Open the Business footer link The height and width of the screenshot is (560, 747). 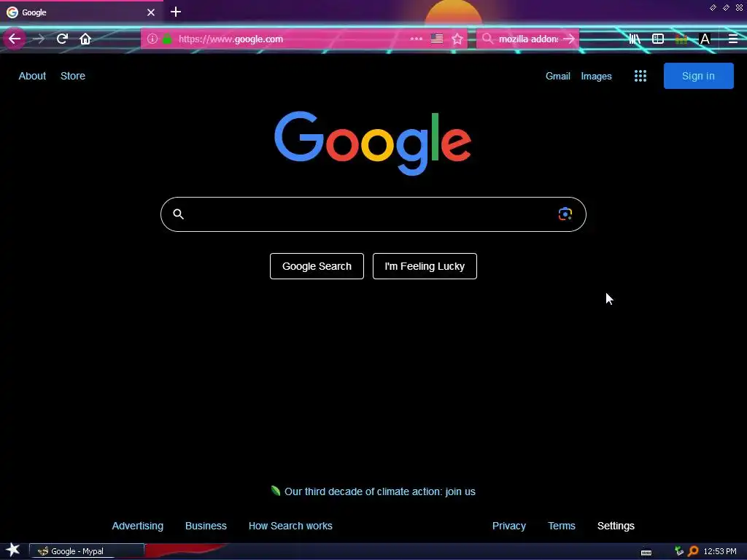point(206,526)
